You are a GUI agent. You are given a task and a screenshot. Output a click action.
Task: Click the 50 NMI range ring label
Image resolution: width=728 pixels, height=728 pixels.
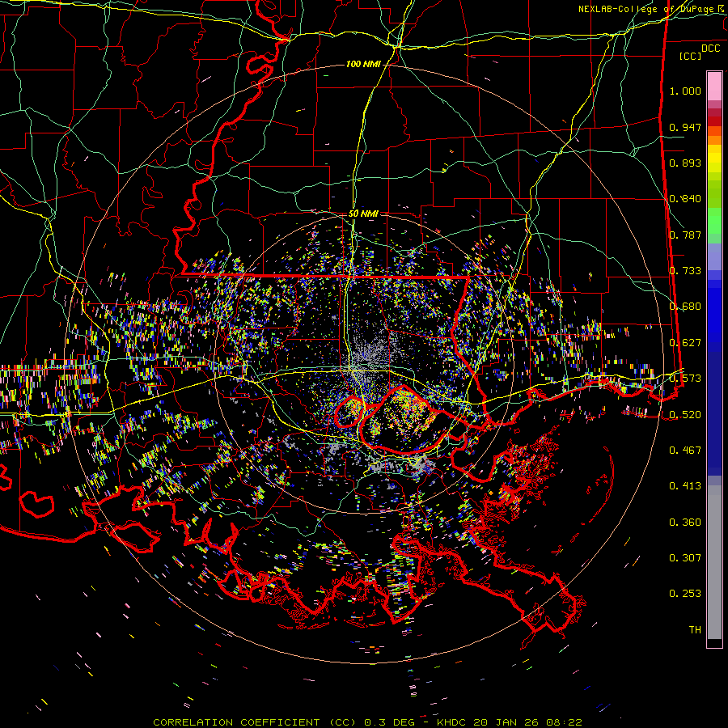point(363,214)
